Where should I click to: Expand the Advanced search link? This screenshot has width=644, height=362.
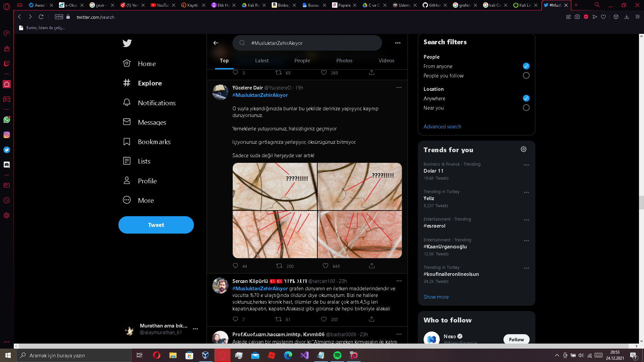pyautogui.click(x=442, y=127)
